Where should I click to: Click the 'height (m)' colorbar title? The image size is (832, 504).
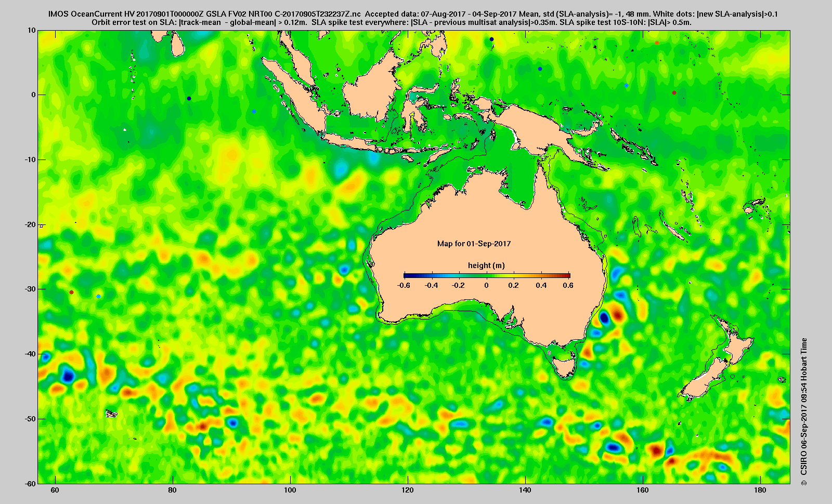coord(486,266)
